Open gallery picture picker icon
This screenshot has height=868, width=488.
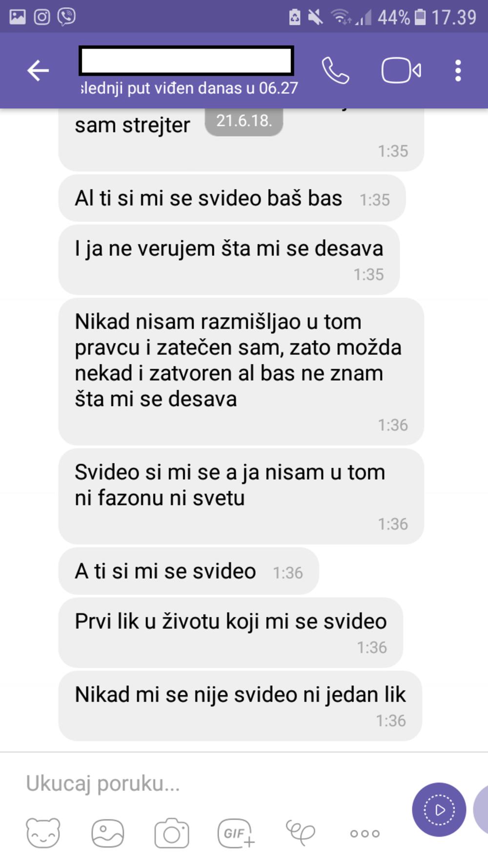pos(108,833)
